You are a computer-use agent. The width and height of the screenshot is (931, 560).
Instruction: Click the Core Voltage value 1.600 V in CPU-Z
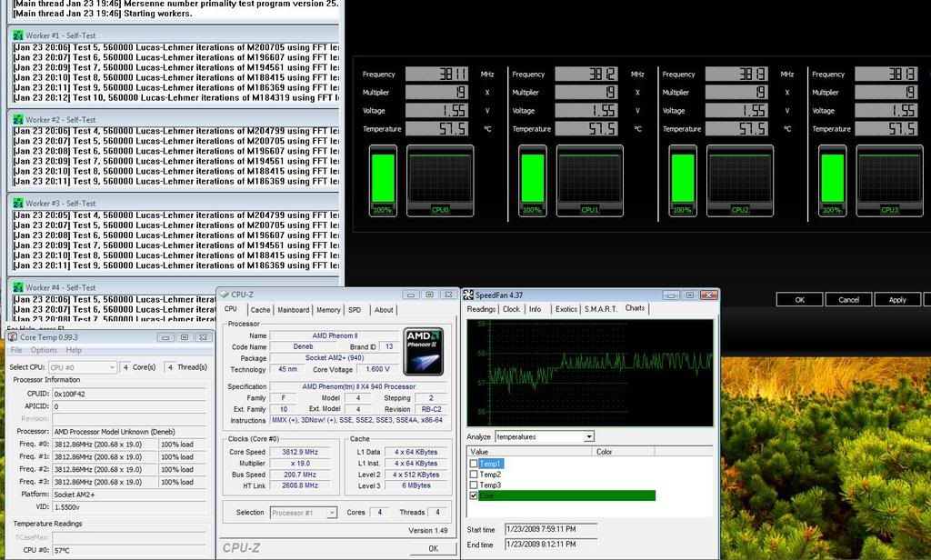tap(377, 369)
